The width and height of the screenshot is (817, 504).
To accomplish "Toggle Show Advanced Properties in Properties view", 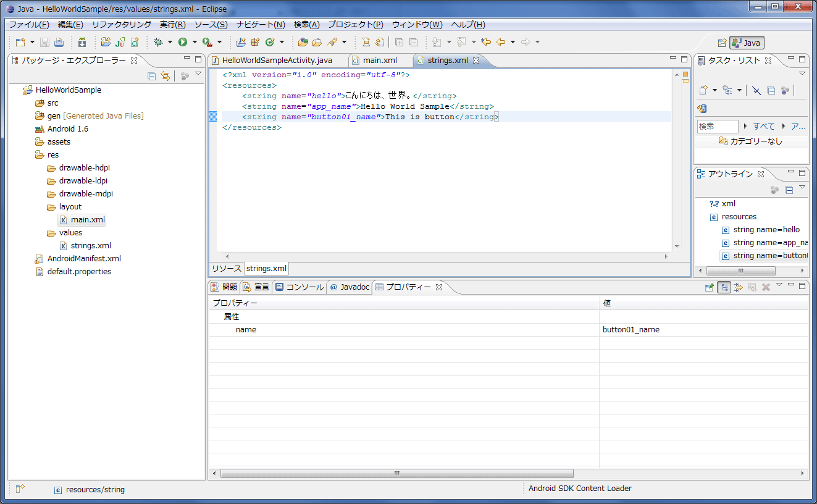I will [x=738, y=287].
